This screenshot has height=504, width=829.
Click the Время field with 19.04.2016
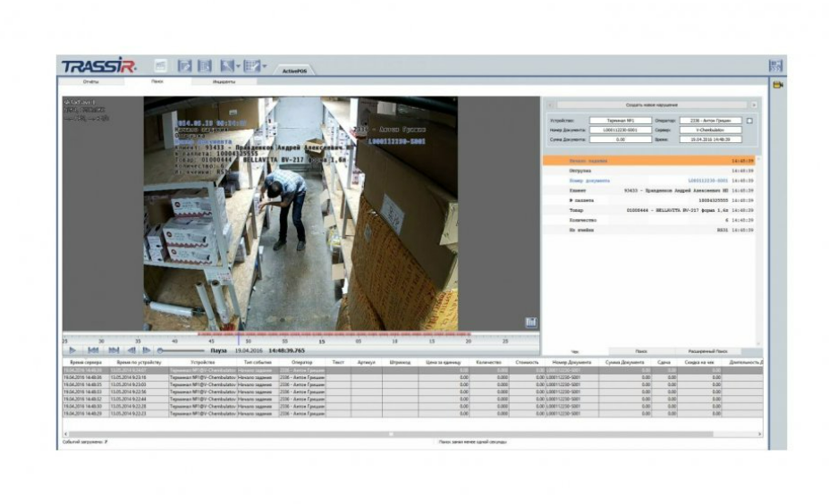tap(710, 139)
